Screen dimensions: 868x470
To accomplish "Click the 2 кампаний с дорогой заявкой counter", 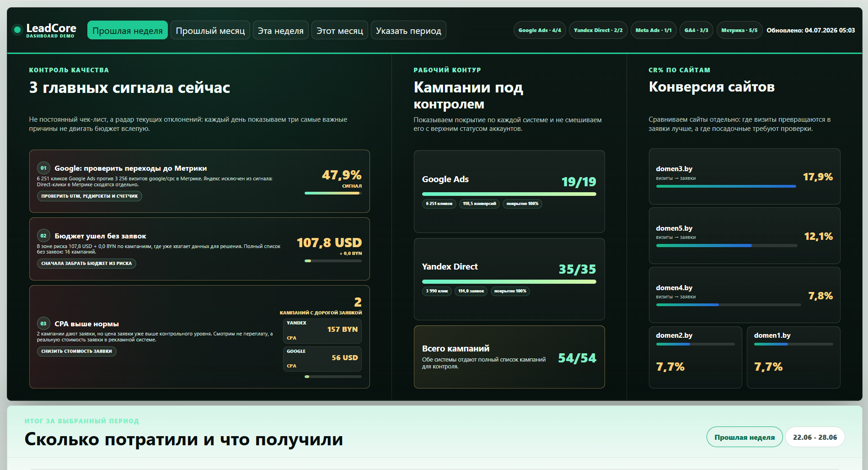I will pyautogui.click(x=321, y=306).
